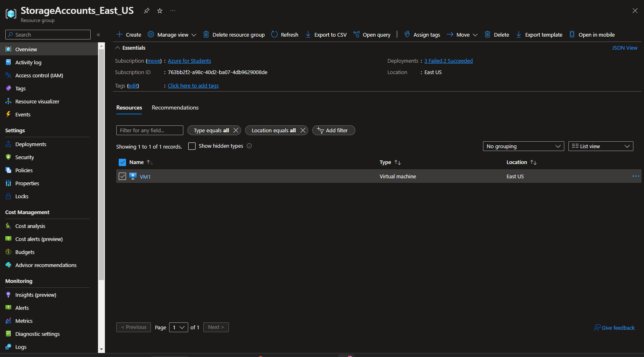The image size is (644, 357).
Task: Click the Open query icon
Action: (x=357, y=35)
